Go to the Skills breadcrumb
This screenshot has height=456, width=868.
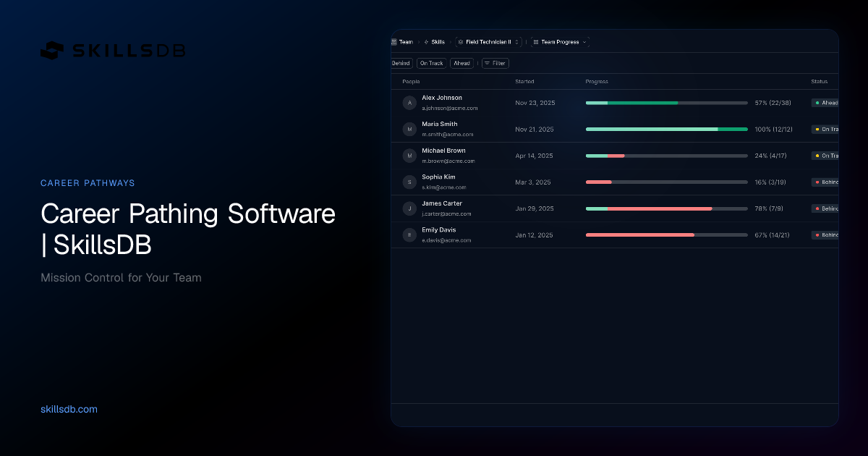[x=438, y=42]
